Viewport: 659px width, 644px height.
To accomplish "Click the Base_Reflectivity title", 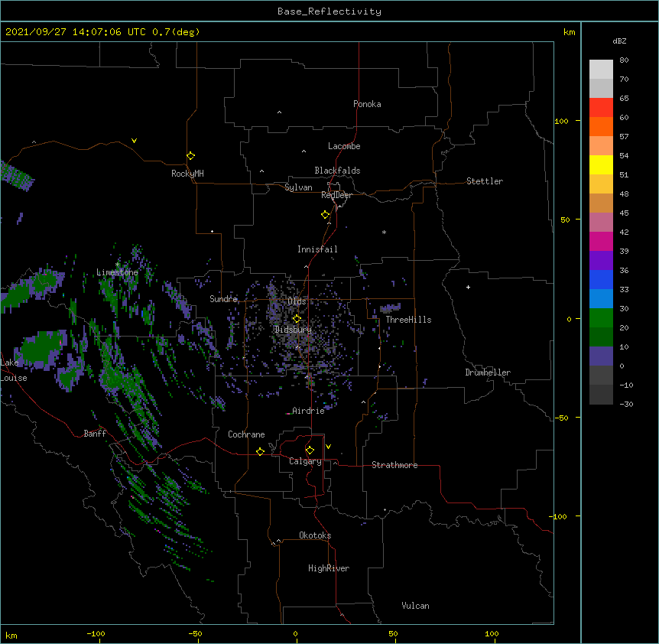I will (x=329, y=11).
